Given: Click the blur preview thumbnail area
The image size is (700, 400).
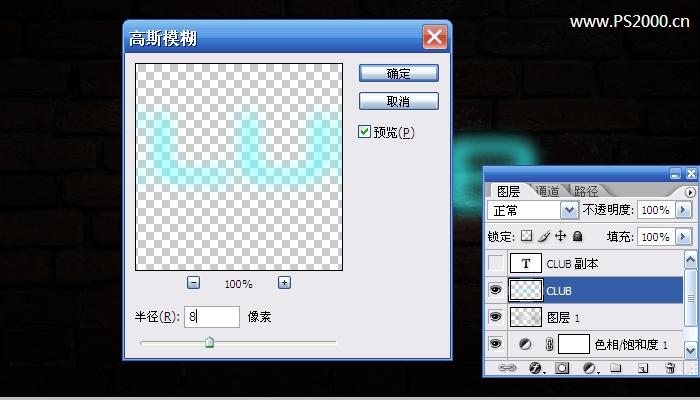Looking at the screenshot, I should click(x=239, y=167).
